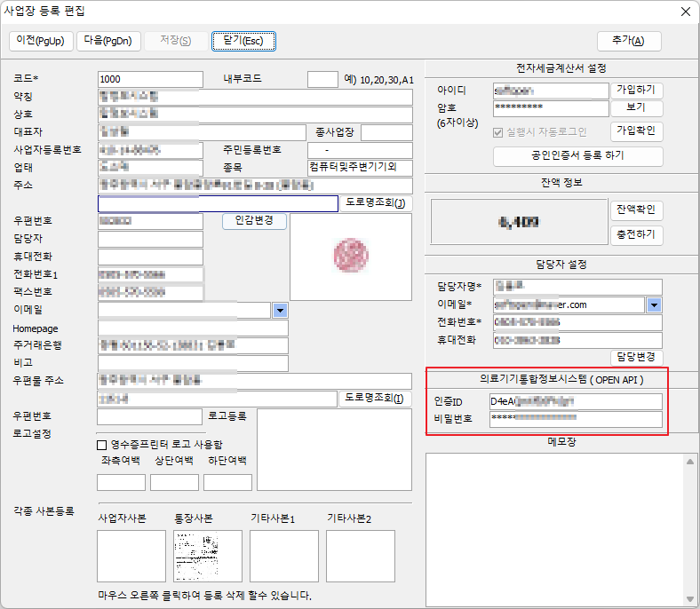Close the 사업장 등록 편집 window
Viewport: 700px width, 609px height.
pos(686,12)
